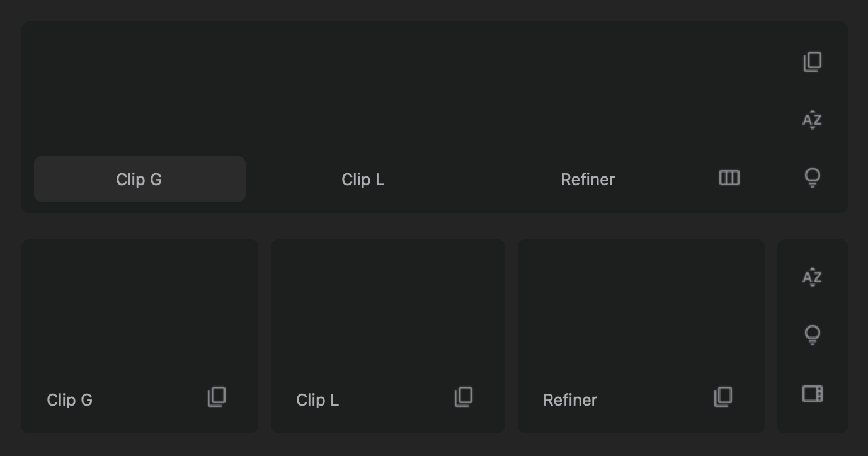Toggle the lightbulb in the bottom toolbar
The height and width of the screenshot is (456, 868).
812,335
